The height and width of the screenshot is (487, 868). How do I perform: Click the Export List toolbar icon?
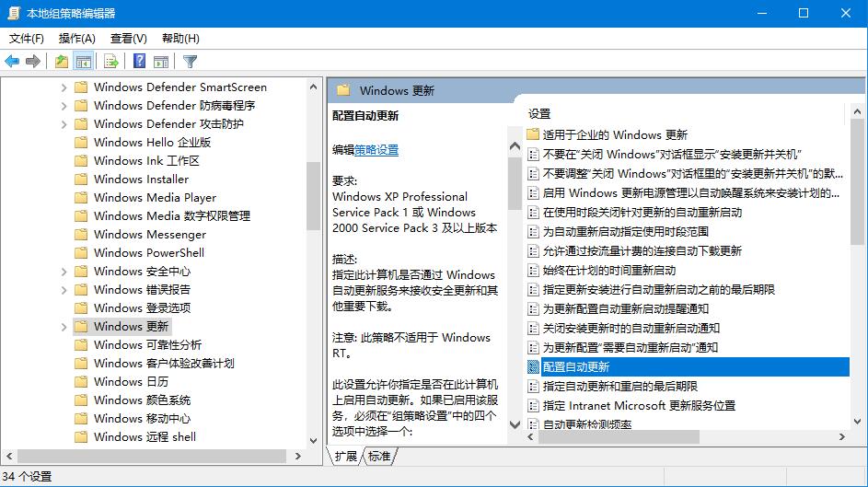click(x=111, y=62)
